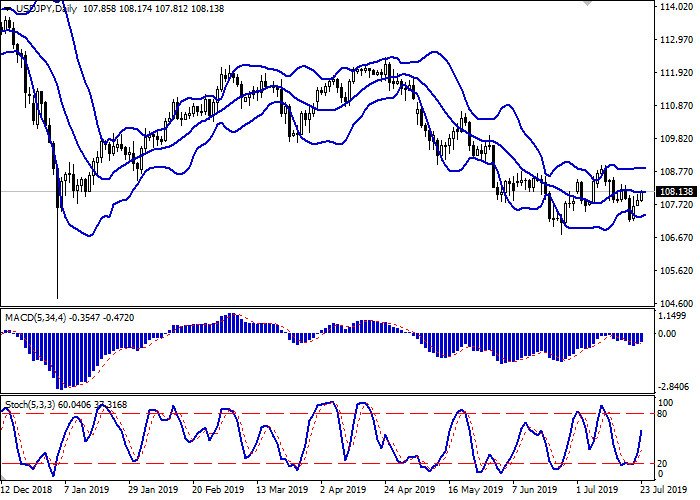Click the 12 Dec 2018 date label

click(27, 491)
